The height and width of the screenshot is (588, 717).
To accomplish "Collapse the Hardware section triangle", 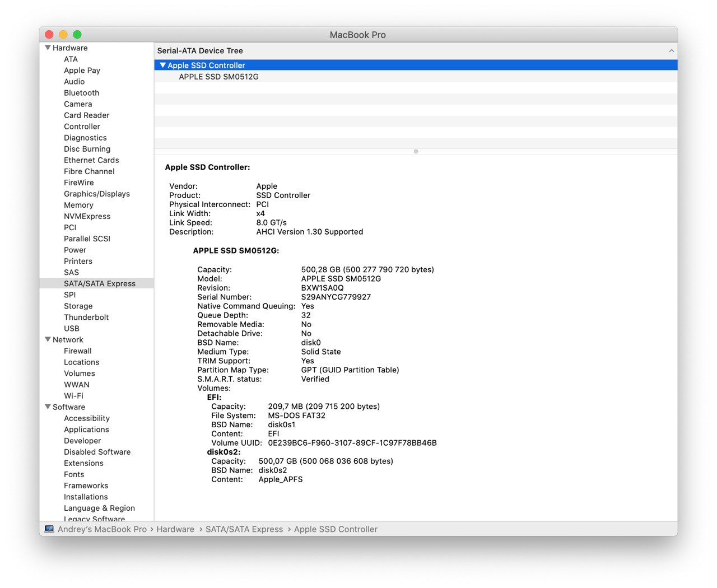I will [x=48, y=48].
